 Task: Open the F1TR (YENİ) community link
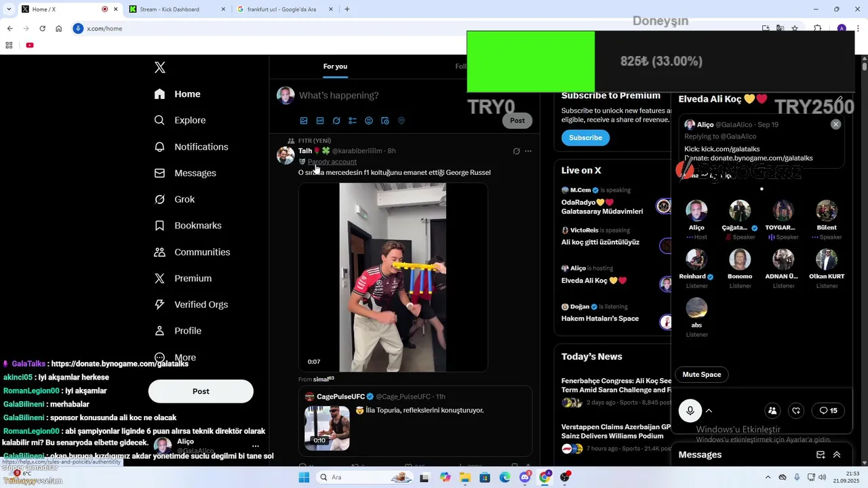click(x=315, y=141)
